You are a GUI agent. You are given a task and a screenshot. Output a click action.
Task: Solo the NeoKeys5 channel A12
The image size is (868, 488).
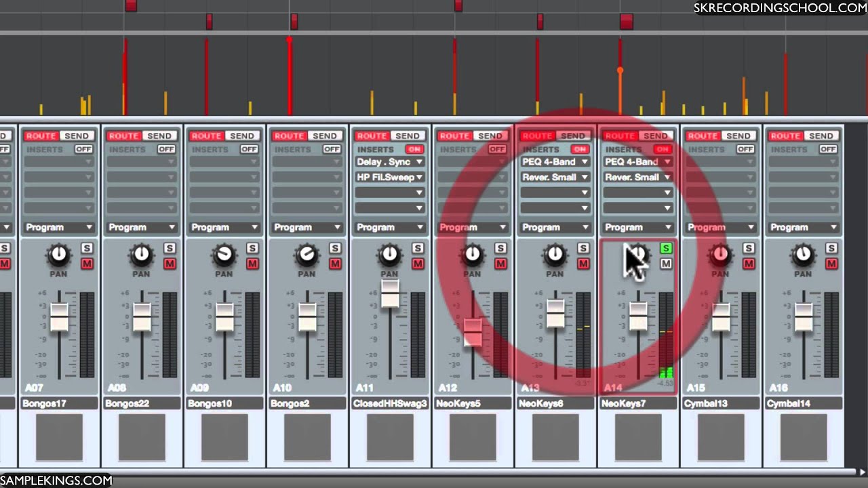click(500, 248)
